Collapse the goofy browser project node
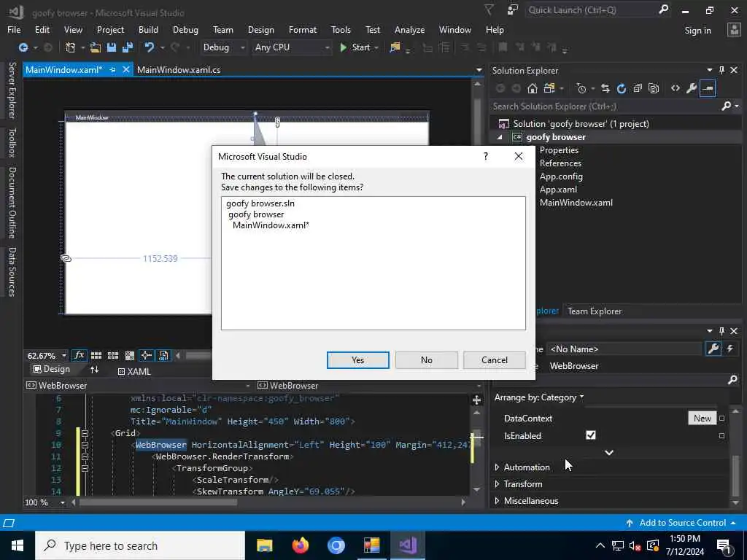 500,137
